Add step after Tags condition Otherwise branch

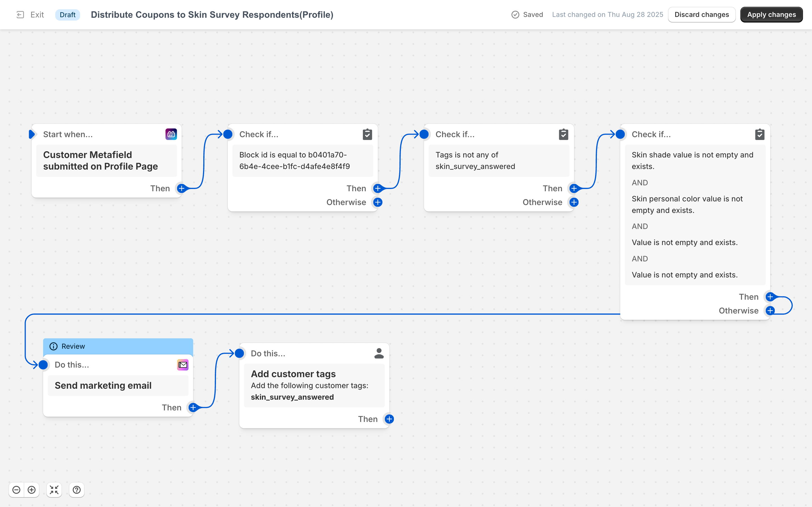point(574,202)
